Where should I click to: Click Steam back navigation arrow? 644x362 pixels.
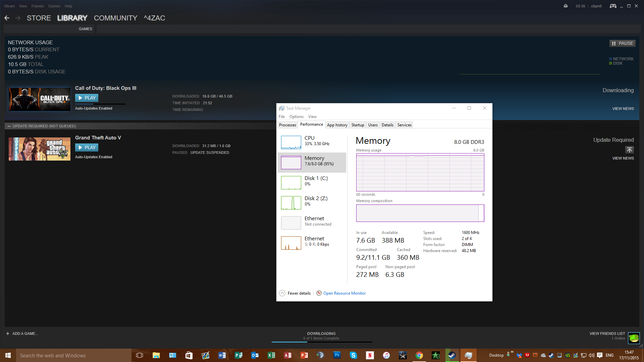7,18
